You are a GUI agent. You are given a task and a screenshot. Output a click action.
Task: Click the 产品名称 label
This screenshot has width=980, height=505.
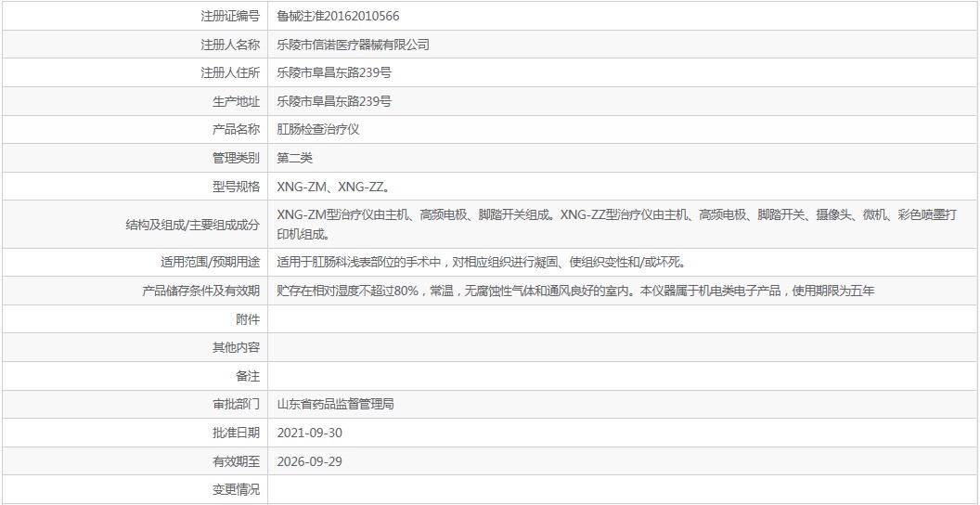click(x=237, y=129)
